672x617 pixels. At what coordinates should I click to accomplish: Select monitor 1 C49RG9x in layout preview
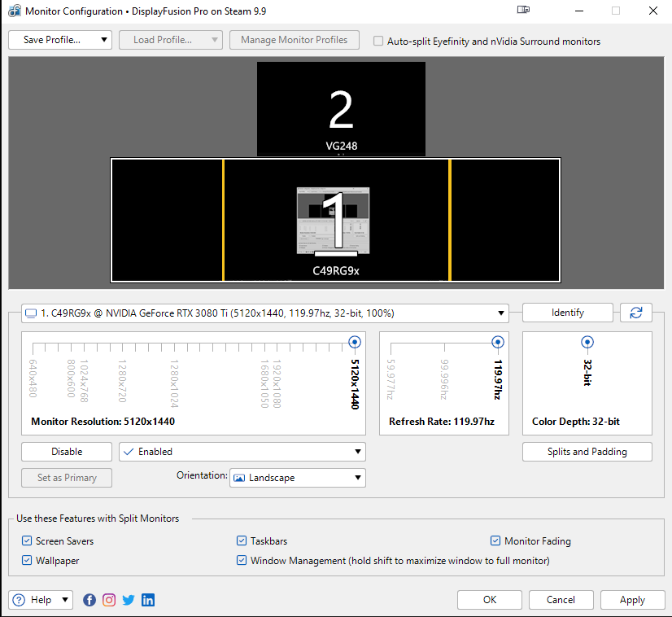pyautogui.click(x=335, y=220)
